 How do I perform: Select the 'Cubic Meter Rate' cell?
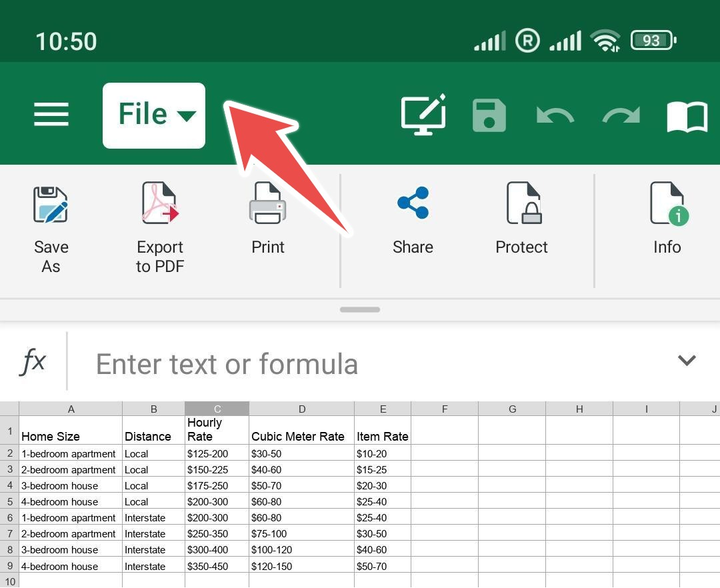[302, 430]
